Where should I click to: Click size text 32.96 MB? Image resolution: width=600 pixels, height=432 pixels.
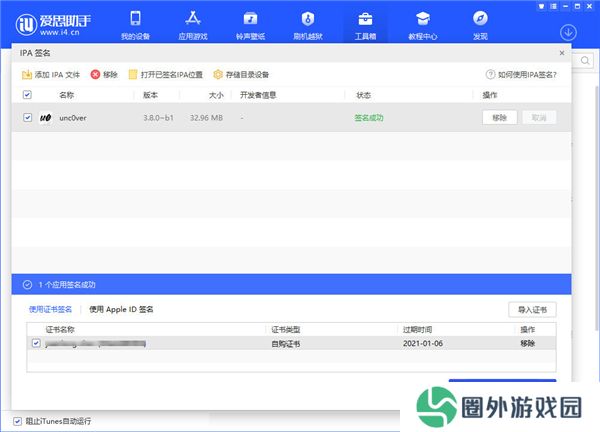coord(206,118)
